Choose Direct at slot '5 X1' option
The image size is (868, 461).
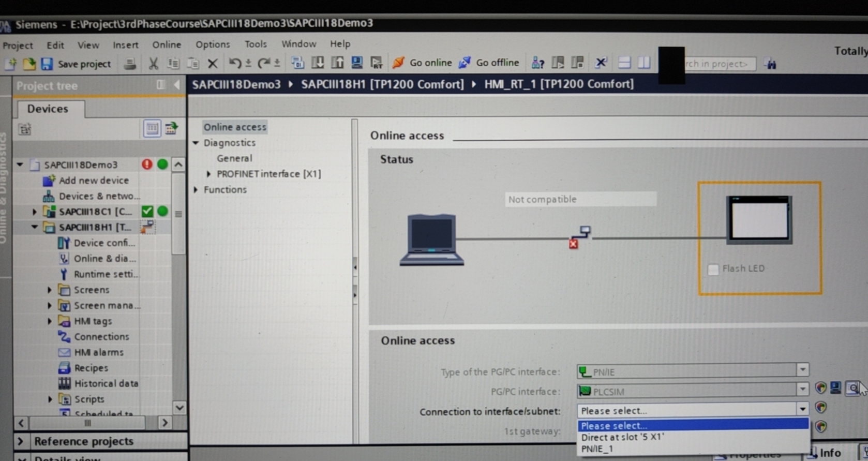point(693,437)
